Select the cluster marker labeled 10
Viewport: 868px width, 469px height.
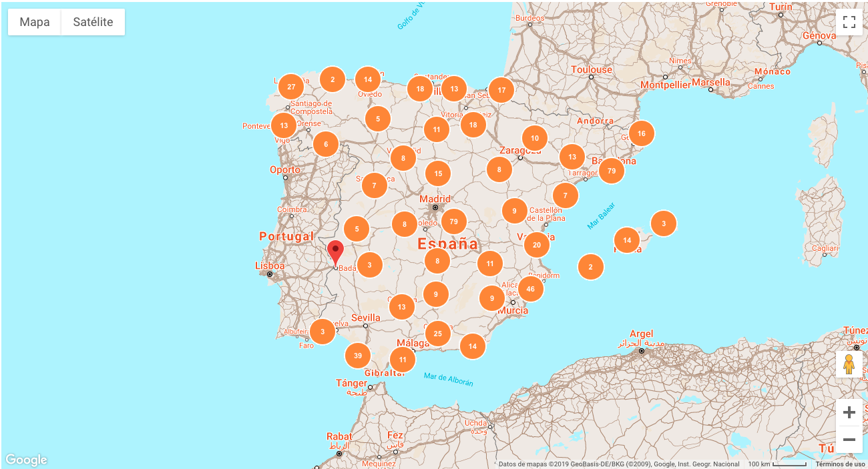[x=535, y=138]
